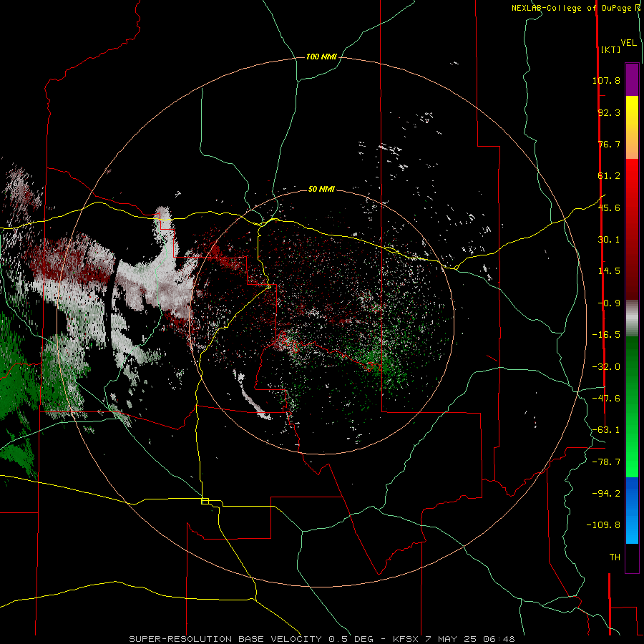Select the yellow-orange segment of the velocity color bar
Screen dimensions: 644x644
pyautogui.click(x=632, y=127)
